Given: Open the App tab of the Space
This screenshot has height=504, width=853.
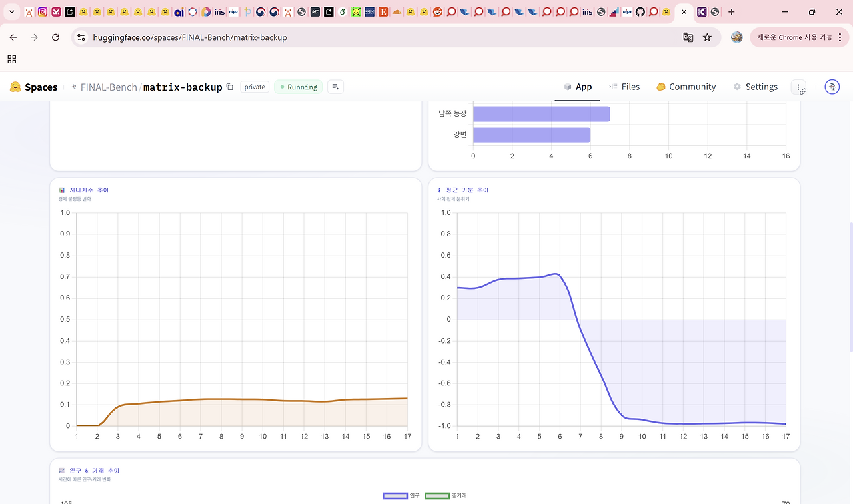Looking at the screenshot, I should pos(578,87).
